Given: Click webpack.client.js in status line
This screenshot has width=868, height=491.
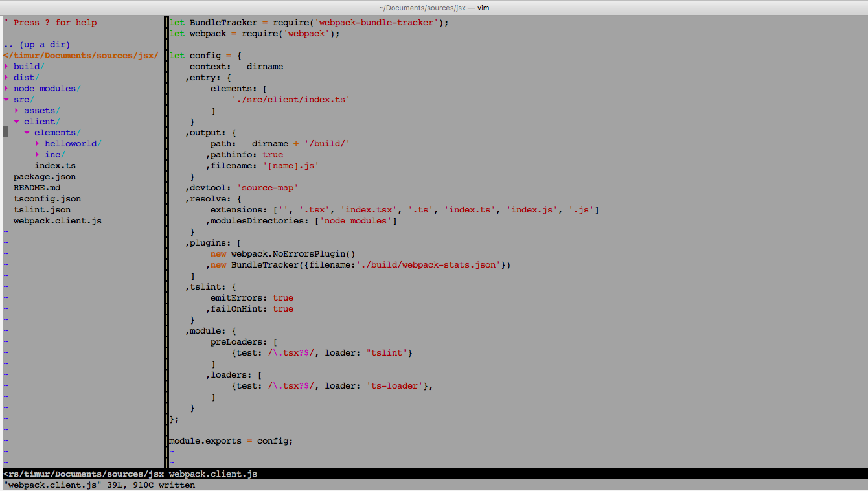Looking at the screenshot, I should tap(213, 474).
